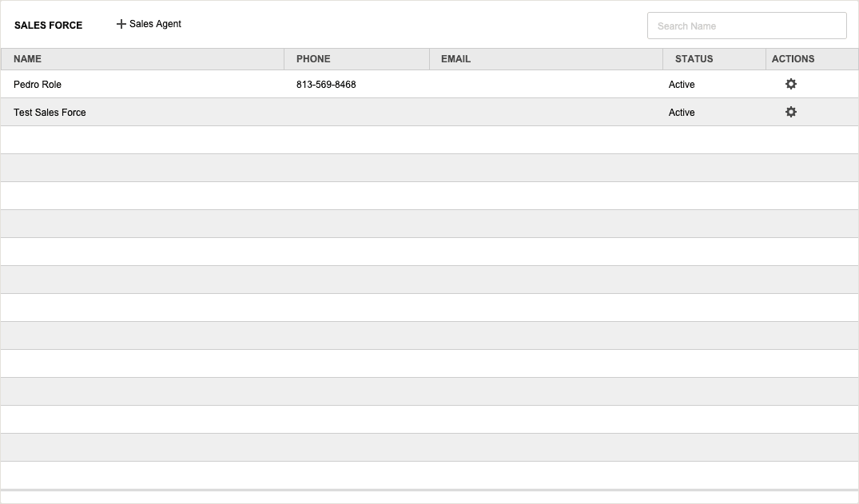
Task: Select the ACTIONS column header
Action: click(x=793, y=59)
